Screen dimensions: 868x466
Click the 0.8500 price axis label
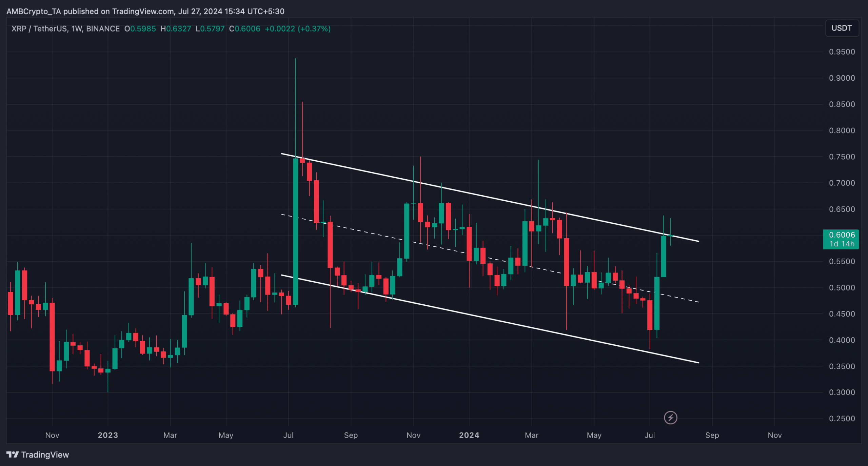(x=842, y=104)
